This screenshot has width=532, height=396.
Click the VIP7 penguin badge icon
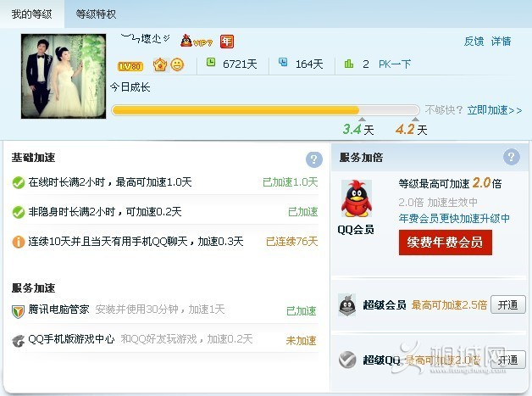tap(197, 41)
